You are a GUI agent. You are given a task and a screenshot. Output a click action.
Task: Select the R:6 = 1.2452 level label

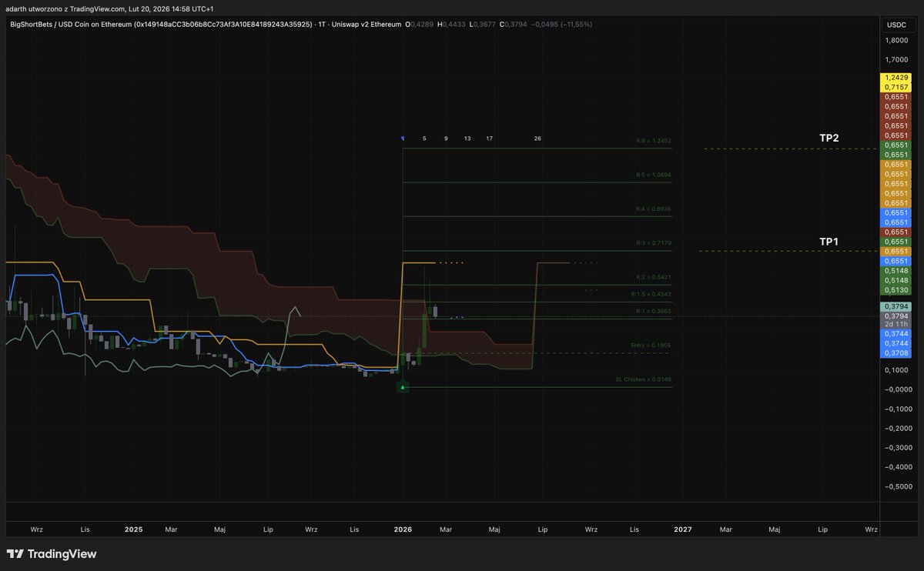(654, 141)
